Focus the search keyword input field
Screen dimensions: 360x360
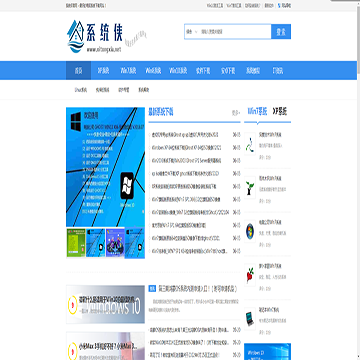(235, 32)
